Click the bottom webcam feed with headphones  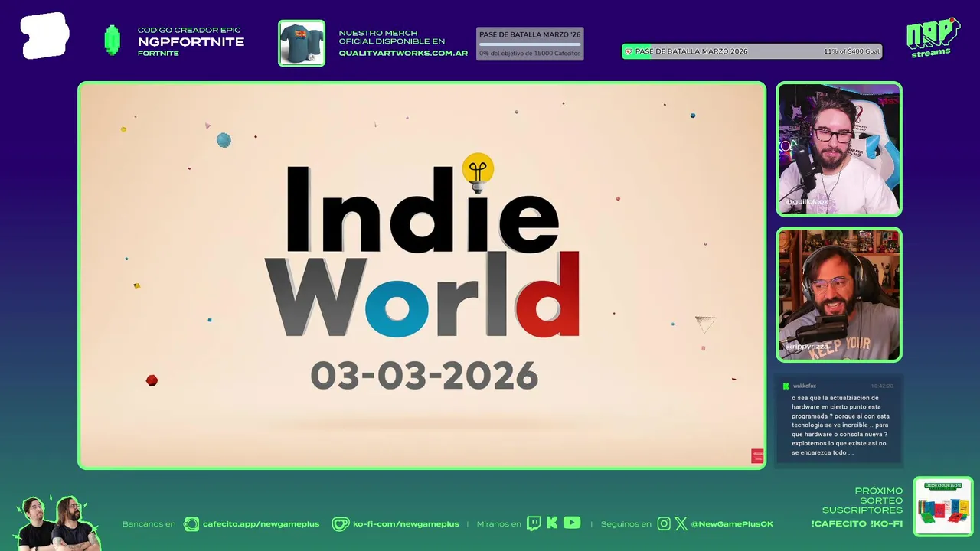[x=839, y=295]
